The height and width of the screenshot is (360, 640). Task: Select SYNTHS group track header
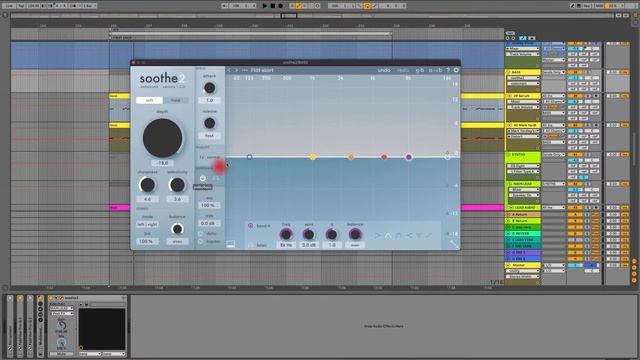coord(523,155)
